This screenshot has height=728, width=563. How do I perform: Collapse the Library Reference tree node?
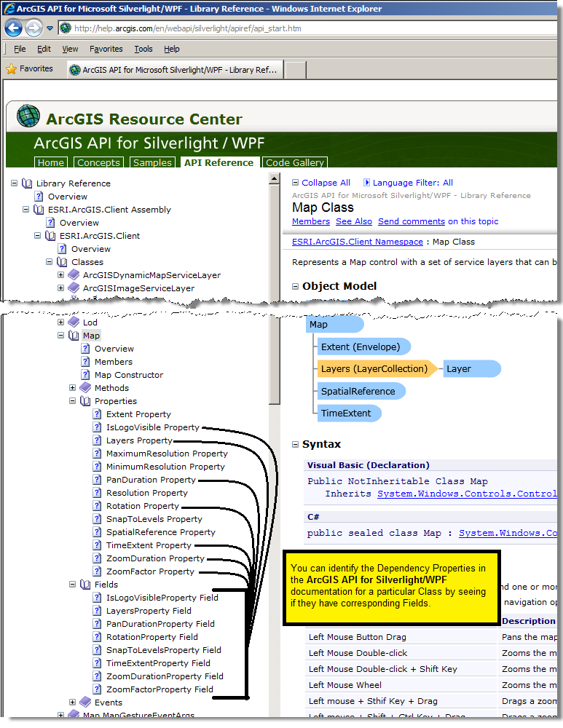click(15, 183)
